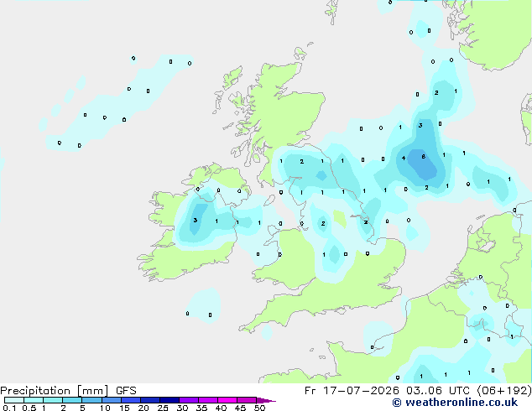
Task: Select the 5–10 mm legend color box
Action: pyautogui.click(x=91, y=400)
